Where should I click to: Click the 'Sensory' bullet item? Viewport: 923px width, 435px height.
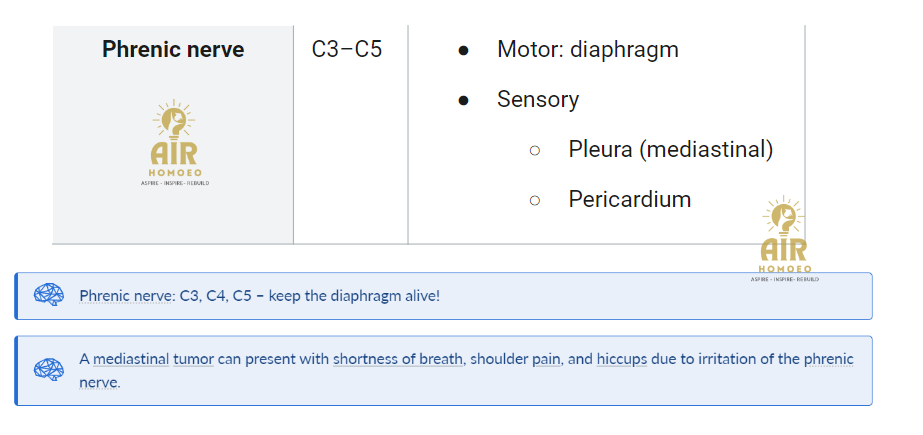pos(538,99)
